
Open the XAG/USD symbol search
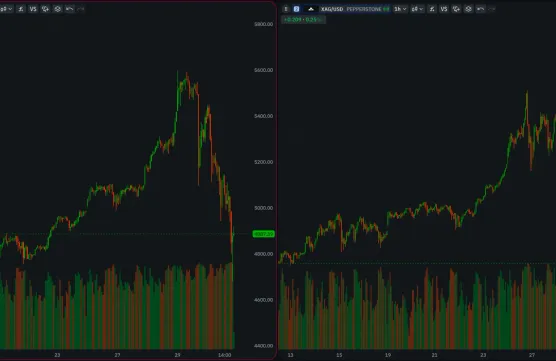[332, 9]
